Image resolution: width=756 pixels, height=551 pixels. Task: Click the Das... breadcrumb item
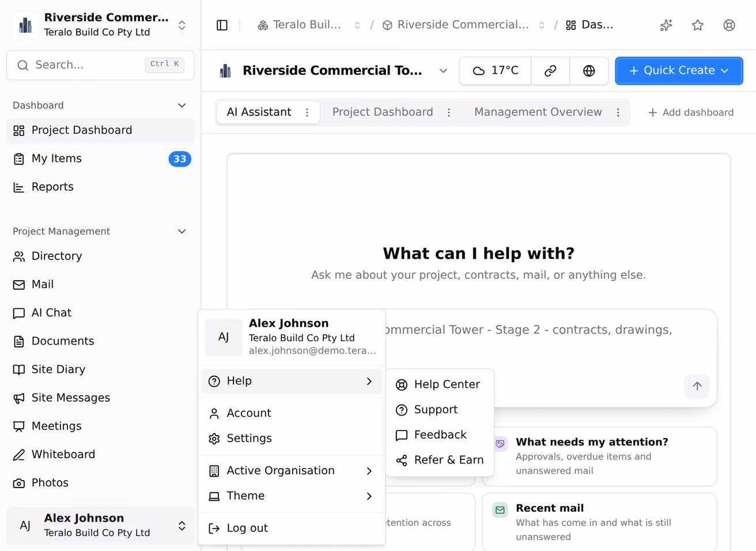pos(589,25)
